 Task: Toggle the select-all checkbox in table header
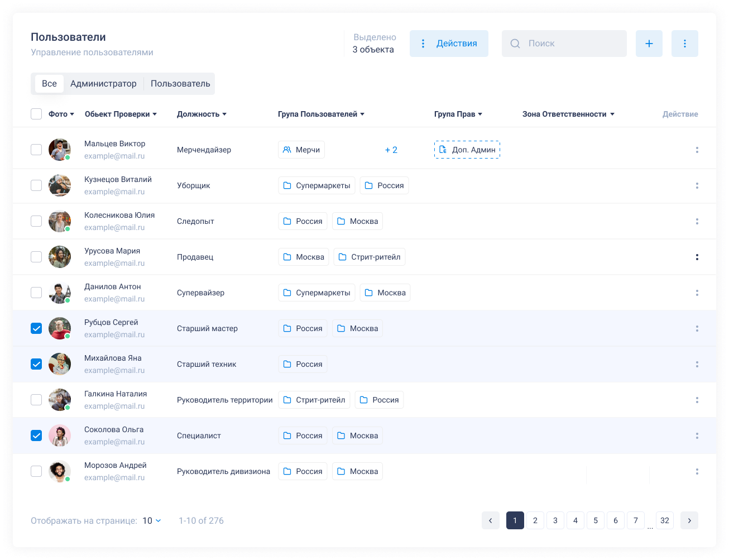(x=36, y=114)
